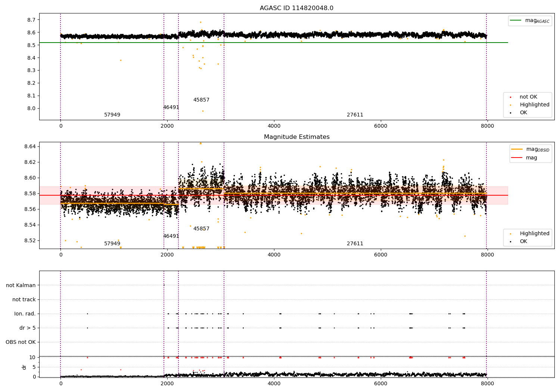Click the green mag AGASC legend line sample
560x392 pixels.
[x=516, y=21]
